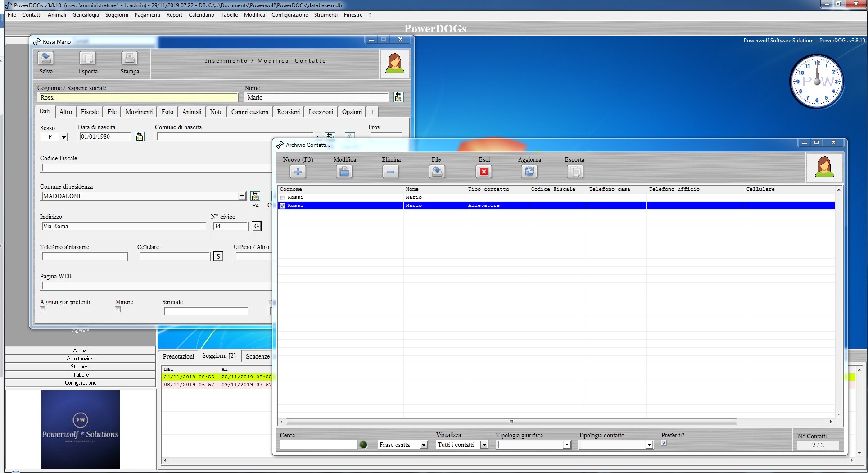Click the G button next to N° civico
868x473 pixels.
pos(257,226)
